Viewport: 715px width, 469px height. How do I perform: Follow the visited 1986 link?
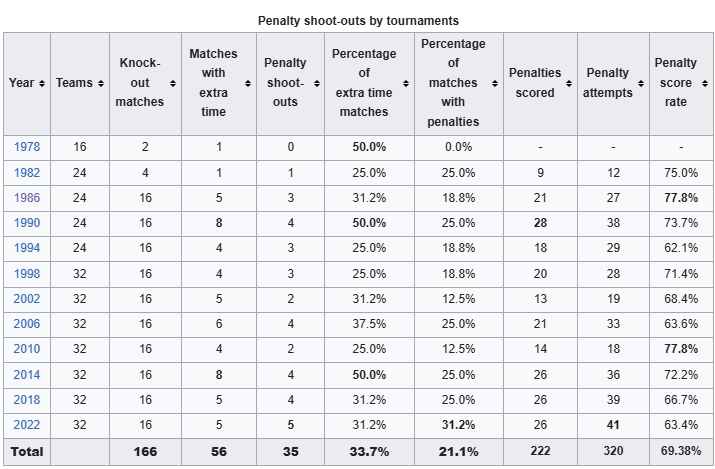27,198
